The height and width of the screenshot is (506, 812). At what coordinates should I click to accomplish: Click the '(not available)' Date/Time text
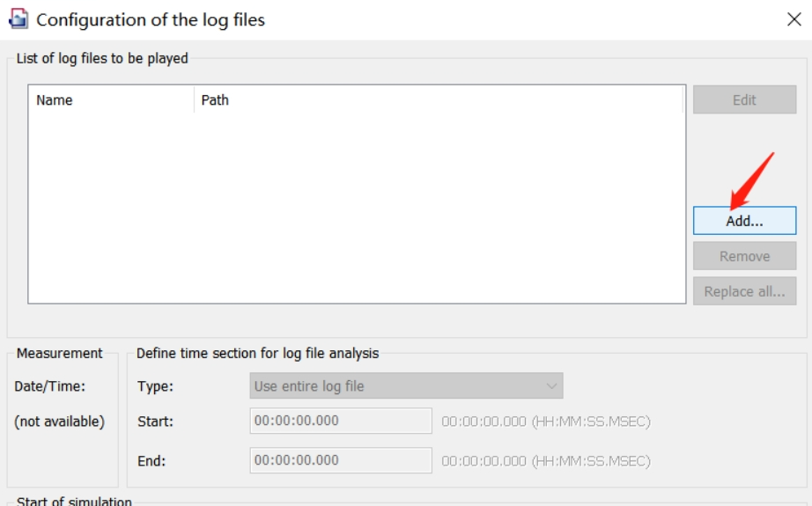point(59,422)
